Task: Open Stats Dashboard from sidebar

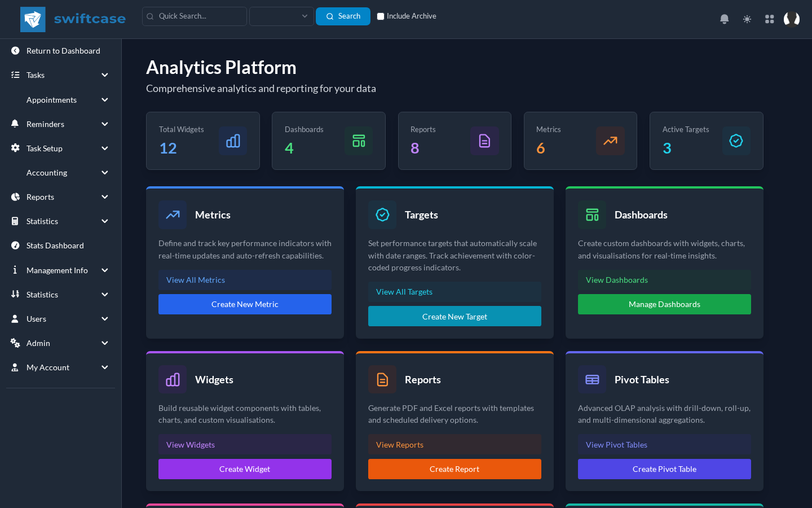Action: pos(55,246)
